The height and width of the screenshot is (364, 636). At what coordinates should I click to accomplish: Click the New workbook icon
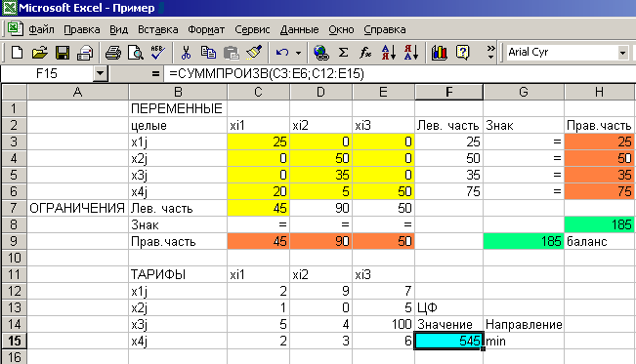(17, 53)
